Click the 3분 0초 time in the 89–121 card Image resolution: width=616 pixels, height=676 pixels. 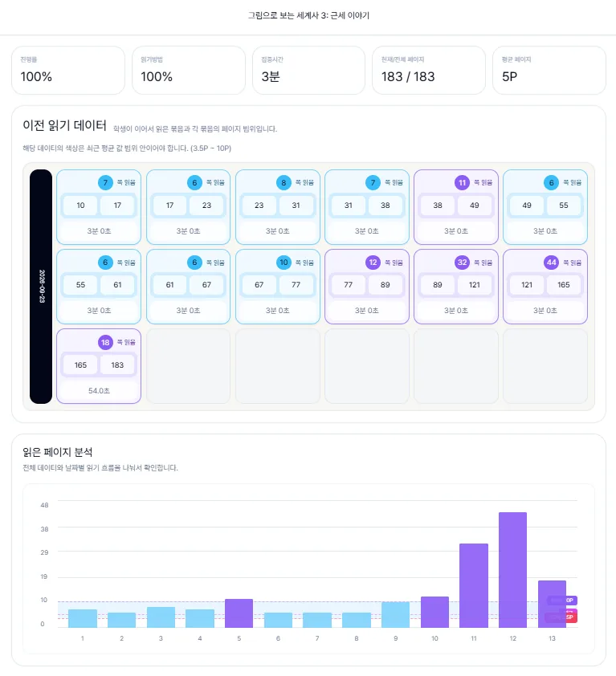456,311
